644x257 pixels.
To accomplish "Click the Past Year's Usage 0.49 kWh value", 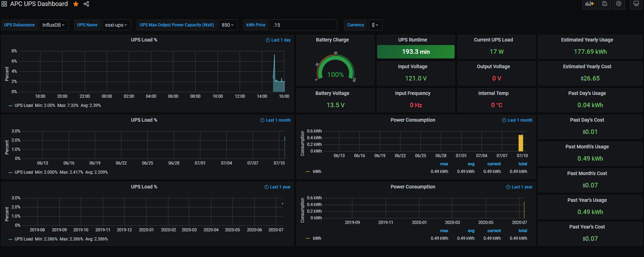I will point(590,212).
